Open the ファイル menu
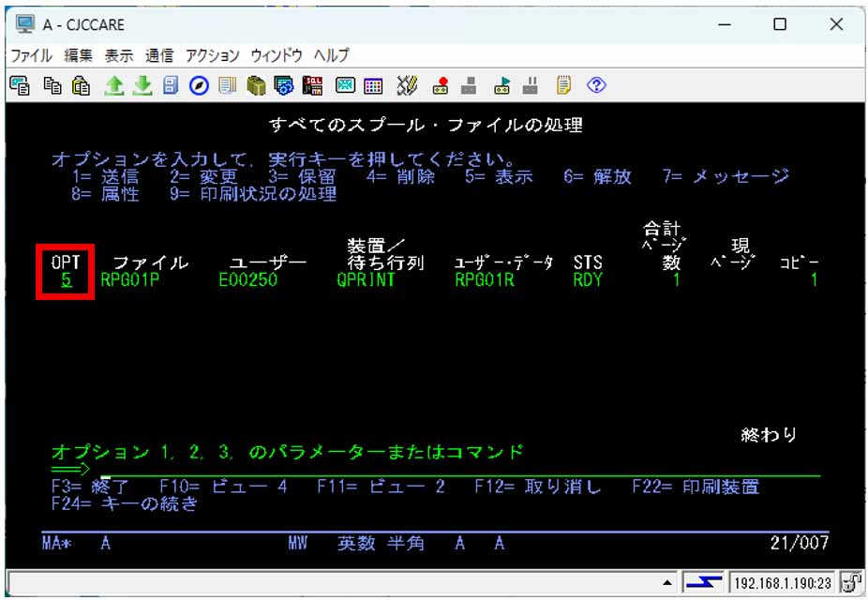This screenshot has width=868, height=600. [x=31, y=55]
